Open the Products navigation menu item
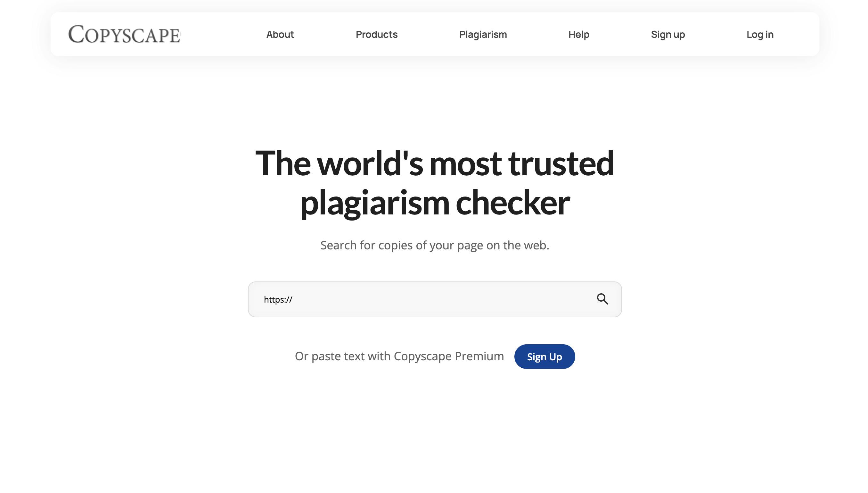Viewport: 868px width, 493px height. point(376,34)
